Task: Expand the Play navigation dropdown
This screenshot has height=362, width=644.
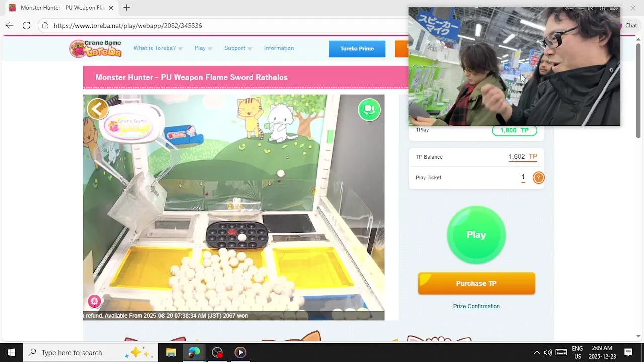Action: coord(203,48)
